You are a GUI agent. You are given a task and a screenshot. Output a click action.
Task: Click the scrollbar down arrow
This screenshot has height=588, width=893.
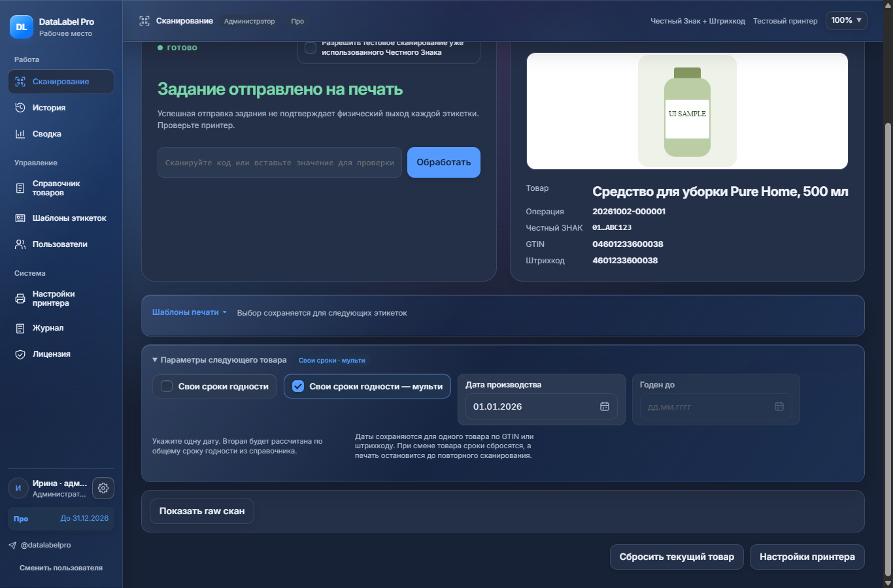(888, 583)
